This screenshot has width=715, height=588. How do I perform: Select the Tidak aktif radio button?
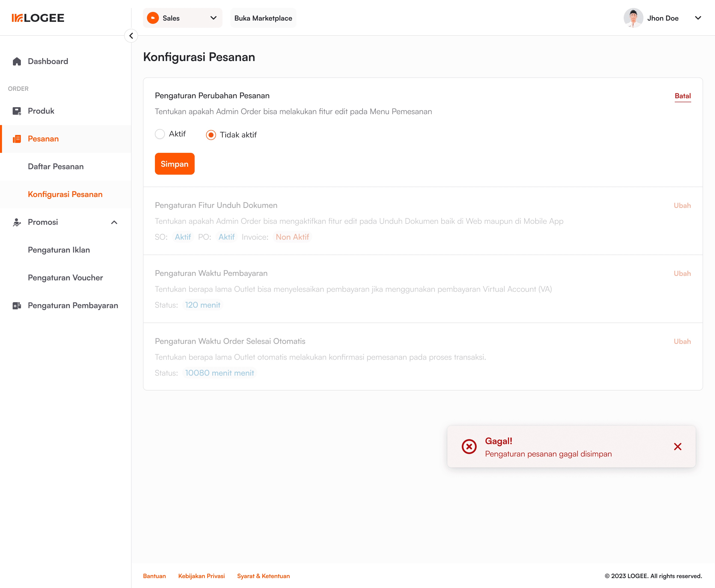[211, 135]
